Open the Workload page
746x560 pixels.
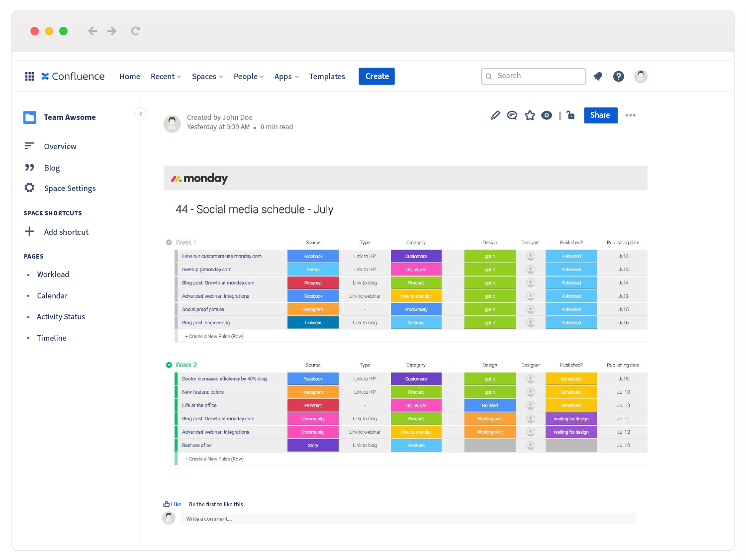pos(53,275)
